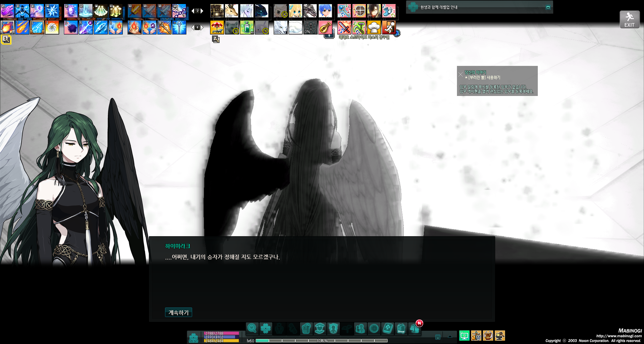Toggle hotkey bar 1 resize icon

[x=6, y=40]
